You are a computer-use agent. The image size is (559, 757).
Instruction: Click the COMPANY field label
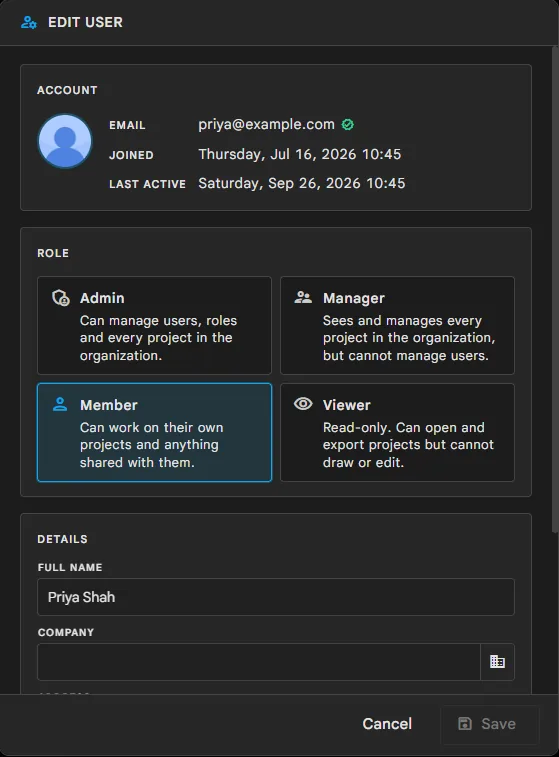tap(66, 632)
